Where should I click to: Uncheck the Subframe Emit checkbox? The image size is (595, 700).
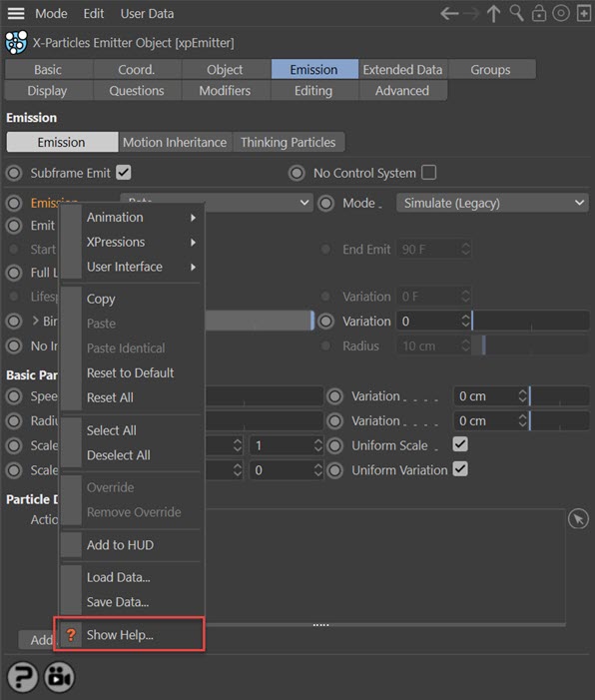124,173
